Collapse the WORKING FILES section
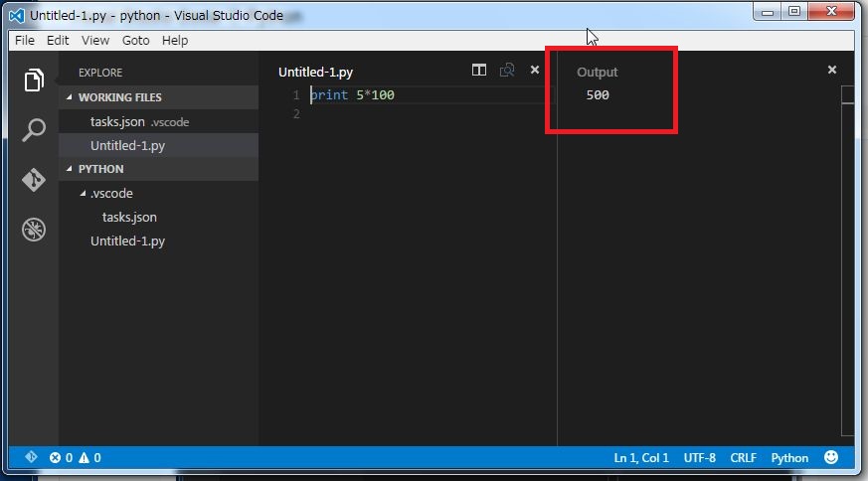This screenshot has height=481, width=868. click(x=70, y=96)
